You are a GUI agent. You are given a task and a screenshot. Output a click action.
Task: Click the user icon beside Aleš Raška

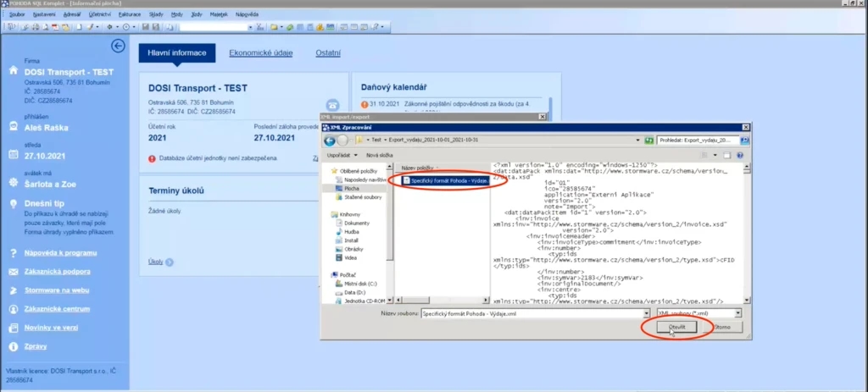pyautogui.click(x=14, y=127)
